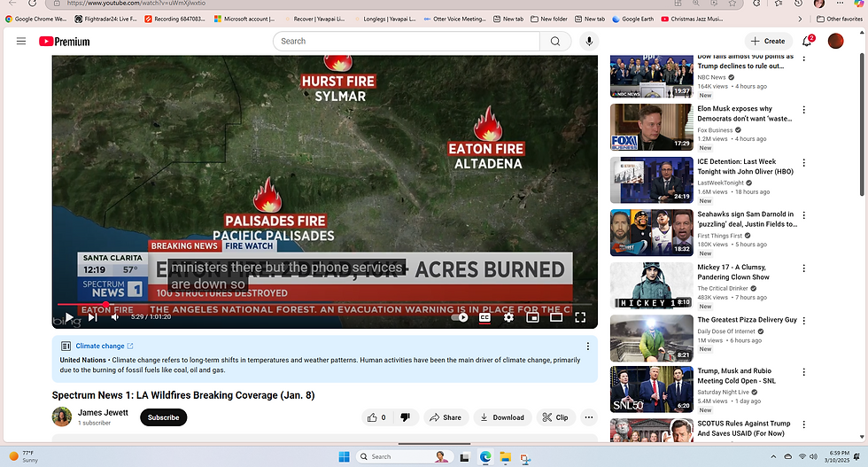
Task: Open options for Greatest Pizza Delivery video
Action: (x=804, y=321)
